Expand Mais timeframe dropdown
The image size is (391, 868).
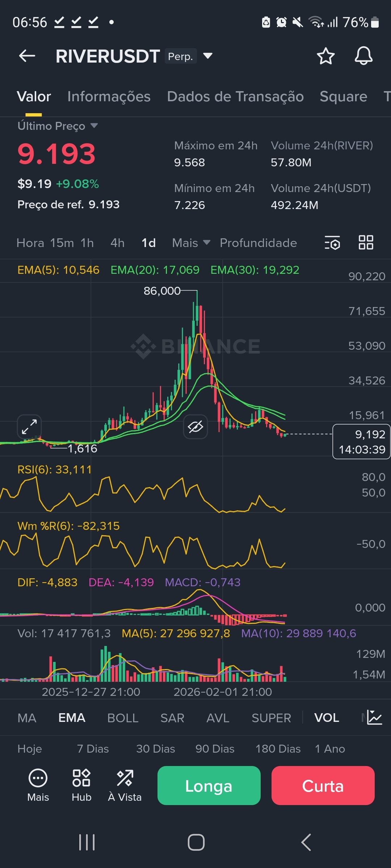pyautogui.click(x=191, y=243)
